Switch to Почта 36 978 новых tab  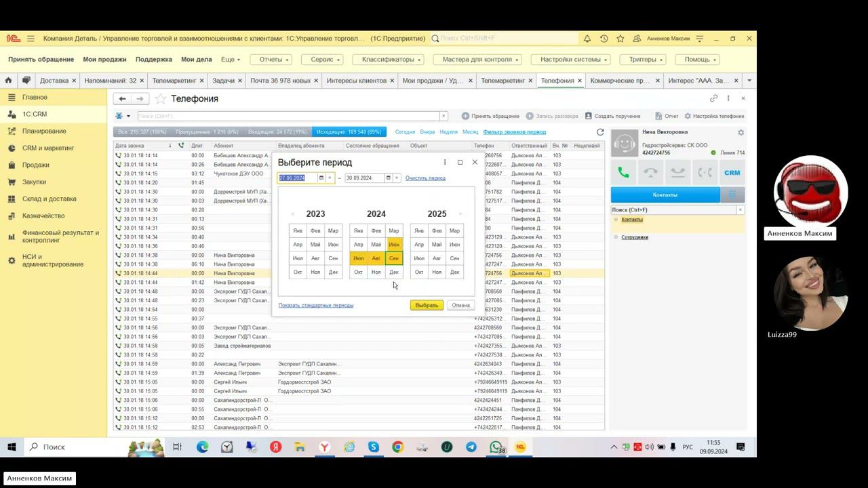[281, 81]
